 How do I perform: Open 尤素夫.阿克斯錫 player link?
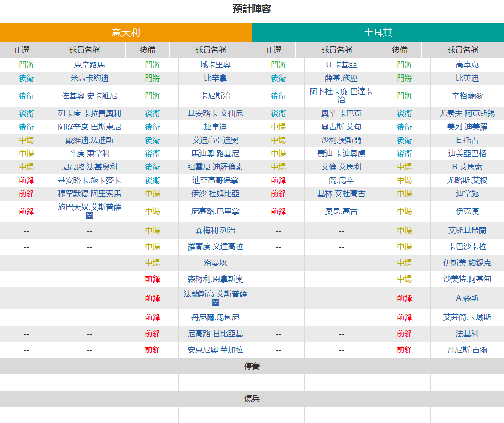467,114
